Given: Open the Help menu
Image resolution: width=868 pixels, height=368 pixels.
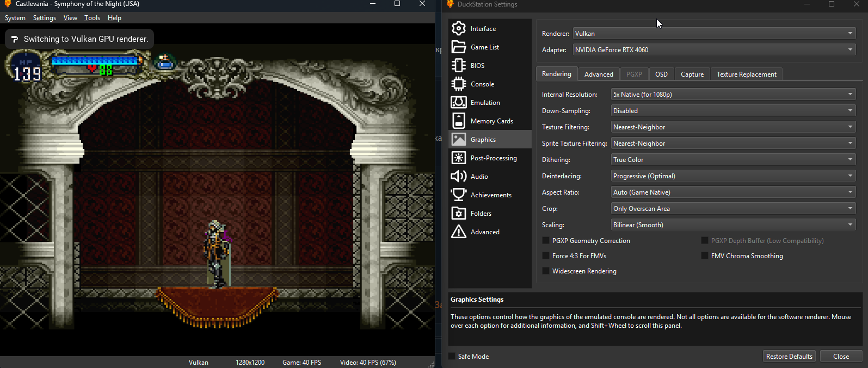Looking at the screenshot, I should [x=114, y=18].
